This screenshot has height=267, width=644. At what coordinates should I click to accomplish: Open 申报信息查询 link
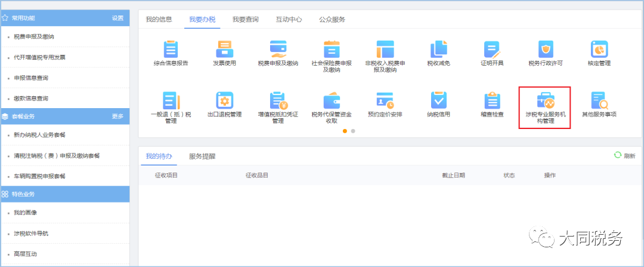tap(31, 78)
